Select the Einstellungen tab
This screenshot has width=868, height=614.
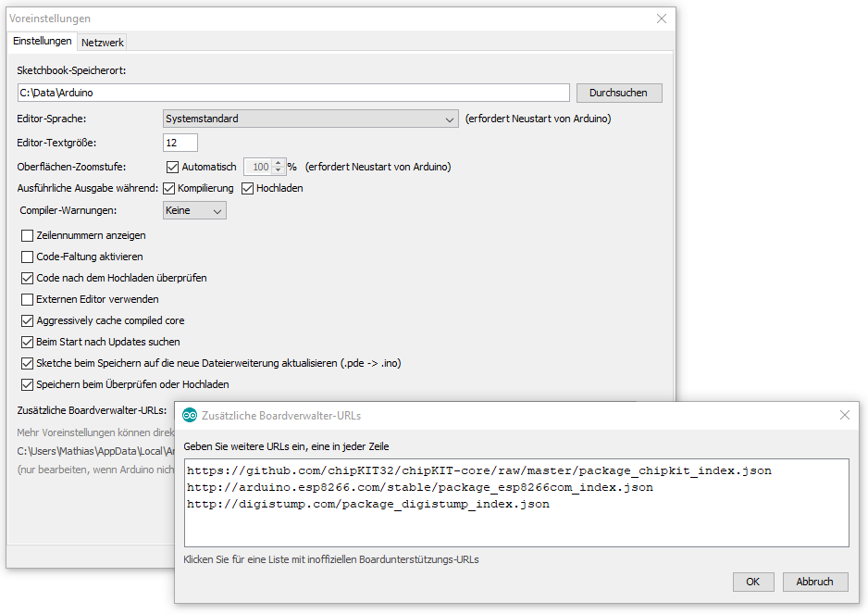coord(43,42)
